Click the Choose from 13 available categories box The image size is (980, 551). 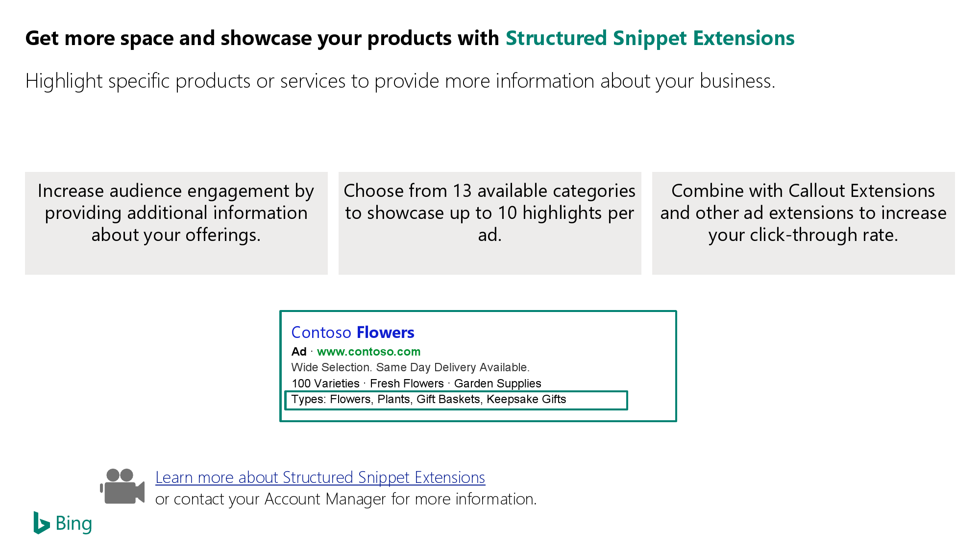pyautogui.click(x=490, y=223)
